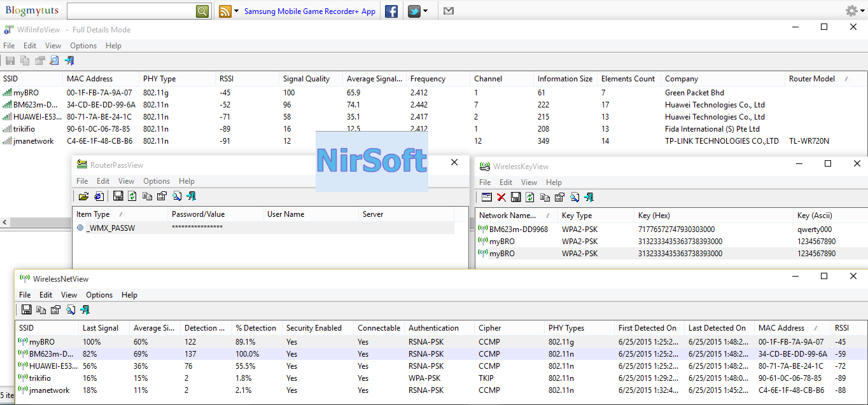Click Refresh icon in RouterPassView toolbar
Screen dimensions: 868x405
(132, 196)
